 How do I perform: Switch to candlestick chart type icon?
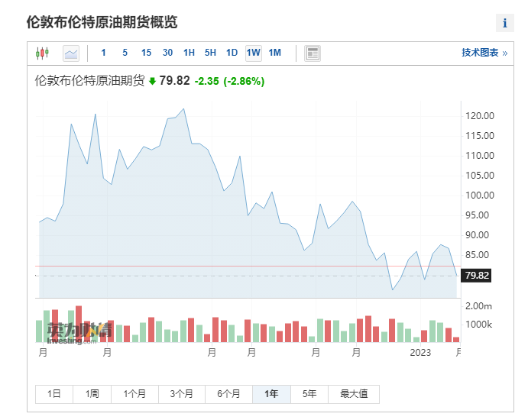[x=42, y=53]
